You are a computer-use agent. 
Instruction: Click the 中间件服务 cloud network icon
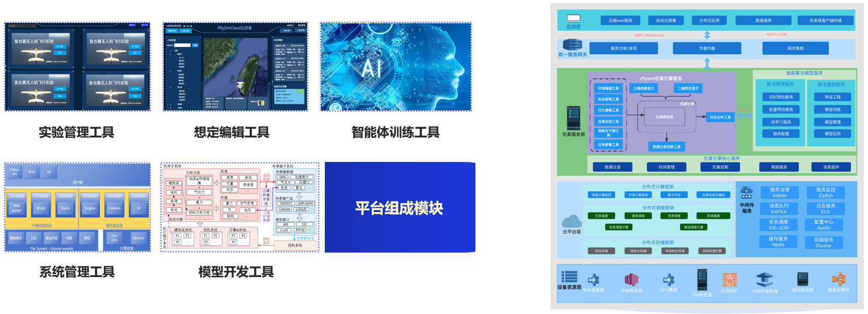(x=747, y=192)
